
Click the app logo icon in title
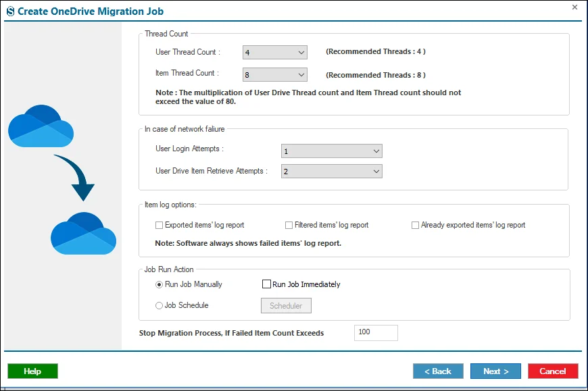pyautogui.click(x=11, y=11)
